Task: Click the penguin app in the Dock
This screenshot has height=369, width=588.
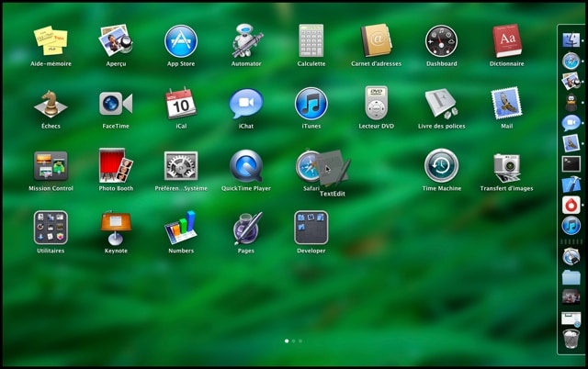Action: coord(571,102)
